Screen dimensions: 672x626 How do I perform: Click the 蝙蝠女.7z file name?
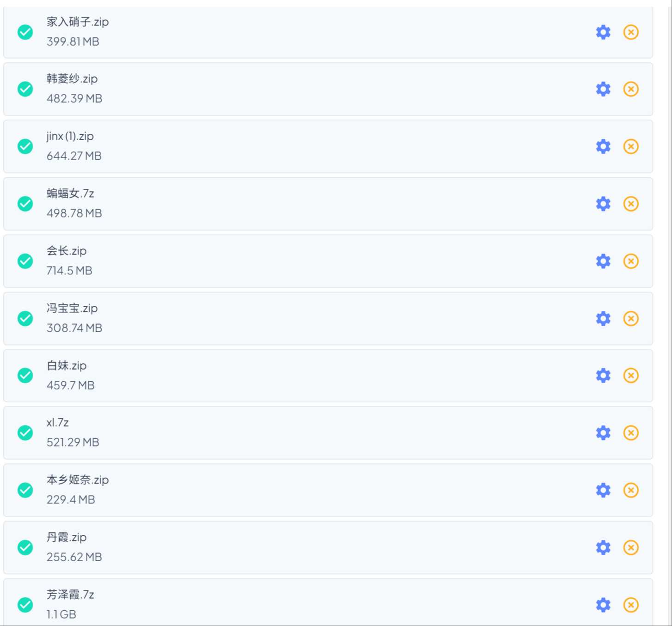[x=70, y=193]
